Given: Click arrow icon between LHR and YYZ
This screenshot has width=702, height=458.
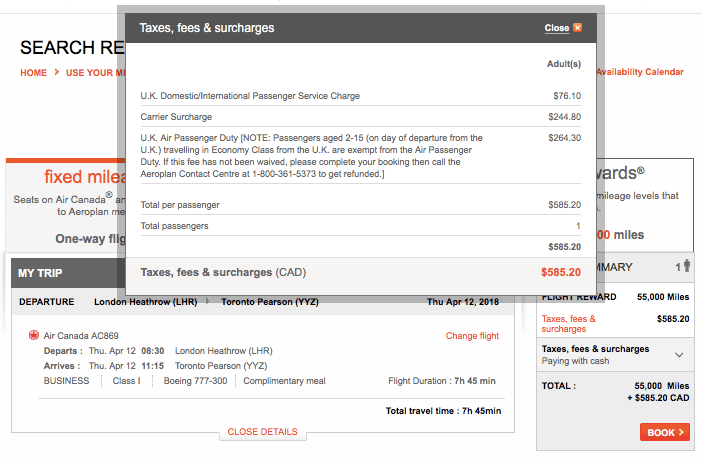Looking at the screenshot, I should [208, 302].
